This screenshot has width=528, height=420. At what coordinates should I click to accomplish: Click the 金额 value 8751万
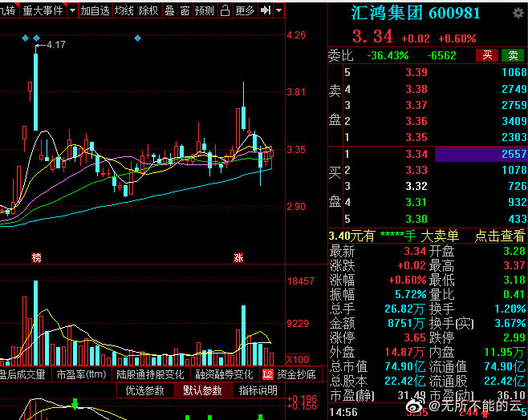(x=406, y=324)
